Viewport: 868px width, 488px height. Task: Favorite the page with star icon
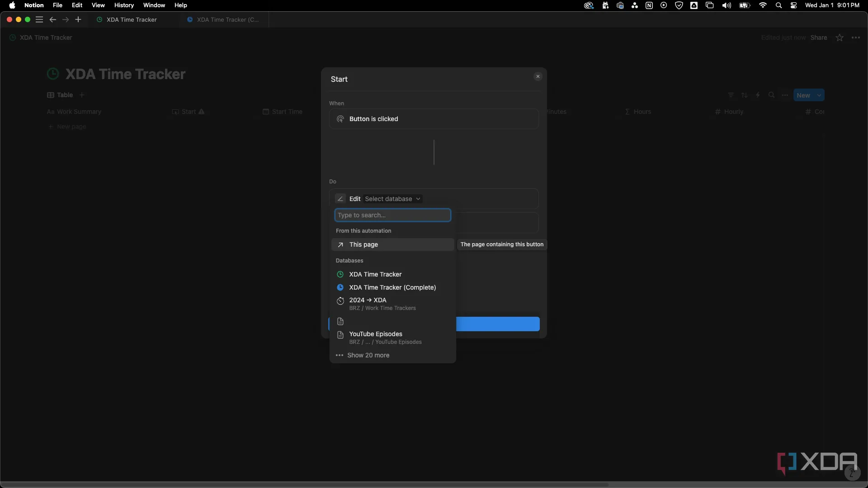tap(840, 38)
